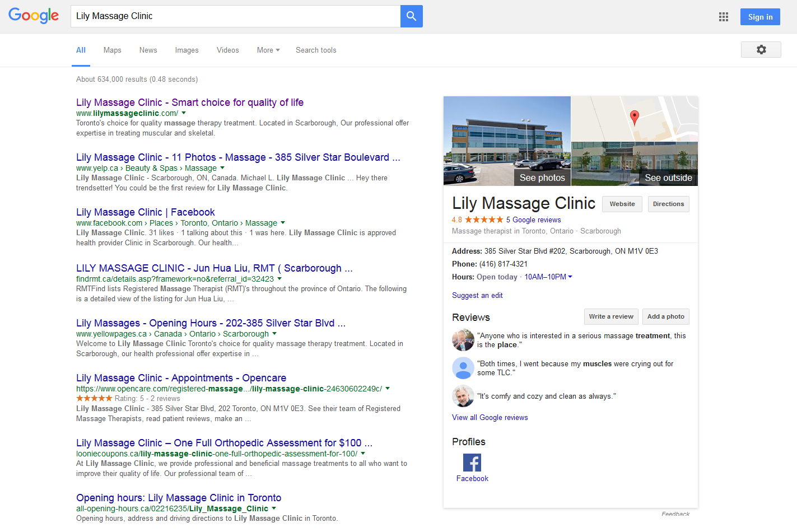Screen dimensions: 797x532
Task: Switch to the Maps tab
Action: [x=112, y=50]
